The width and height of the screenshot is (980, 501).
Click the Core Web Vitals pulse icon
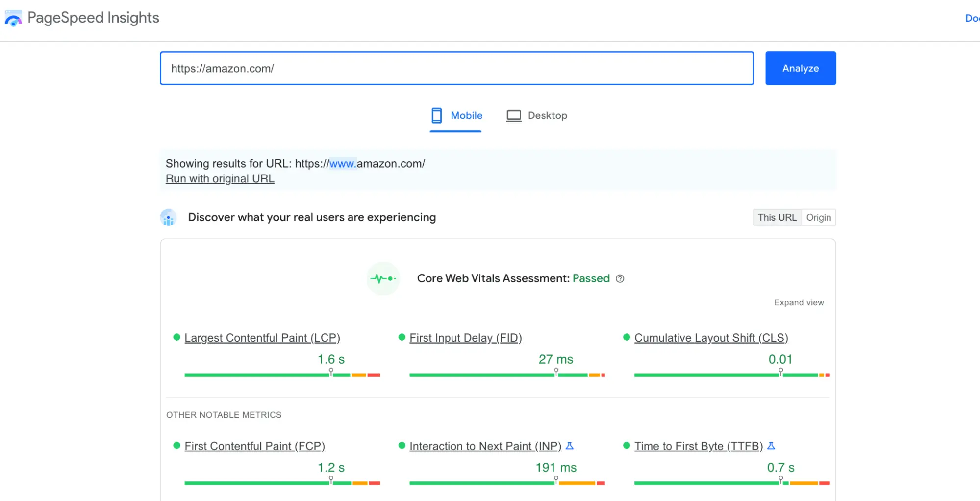383,278
